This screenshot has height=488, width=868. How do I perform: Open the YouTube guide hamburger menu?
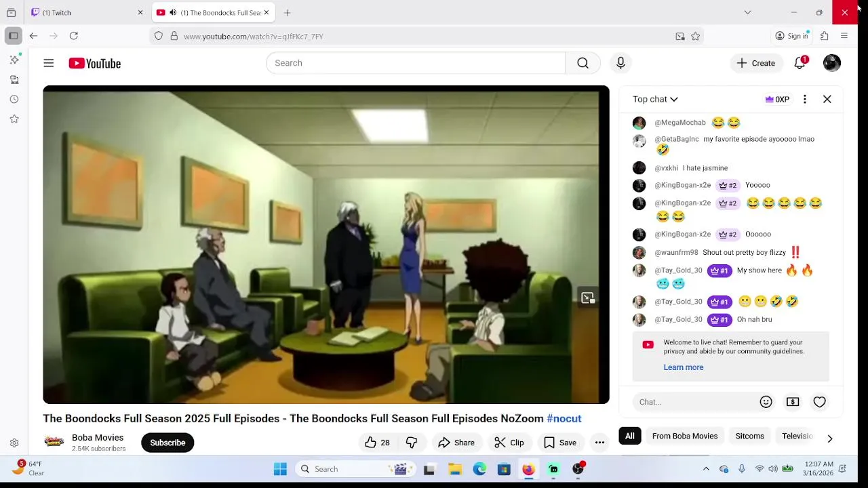(49, 63)
